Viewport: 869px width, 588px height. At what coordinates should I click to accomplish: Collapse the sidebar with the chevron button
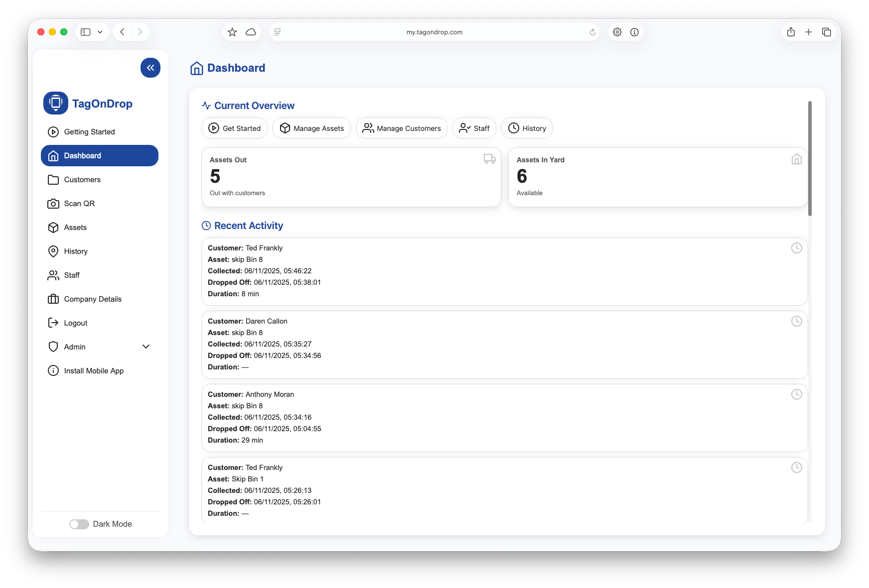pyautogui.click(x=150, y=68)
